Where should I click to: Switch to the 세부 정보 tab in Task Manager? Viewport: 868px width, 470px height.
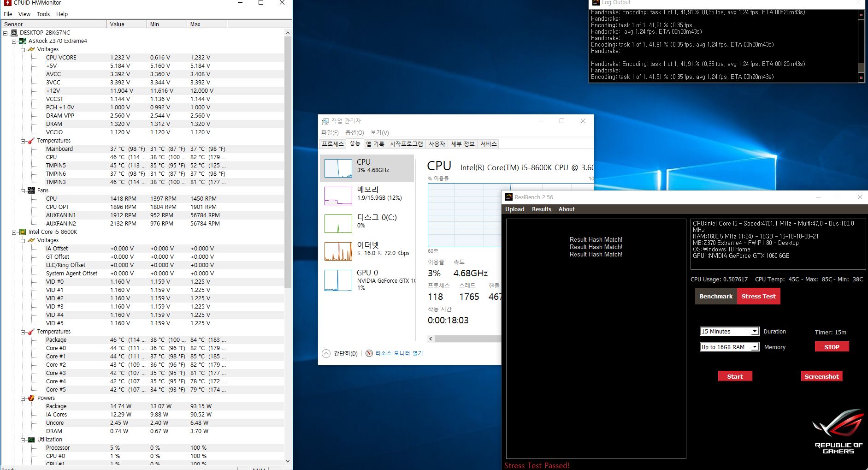(462, 144)
